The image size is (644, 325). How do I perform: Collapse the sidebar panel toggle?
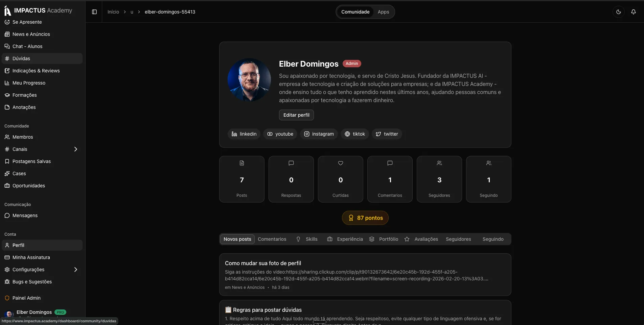tap(94, 12)
